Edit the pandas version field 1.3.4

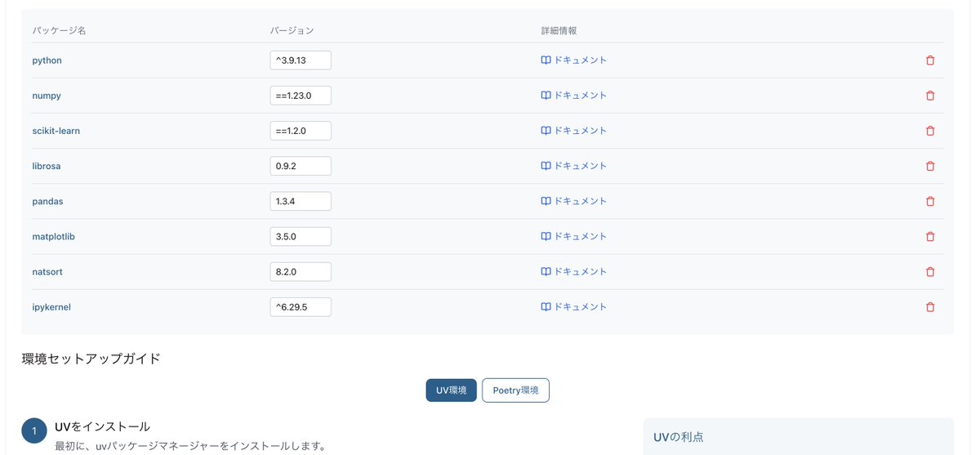pyautogui.click(x=301, y=201)
